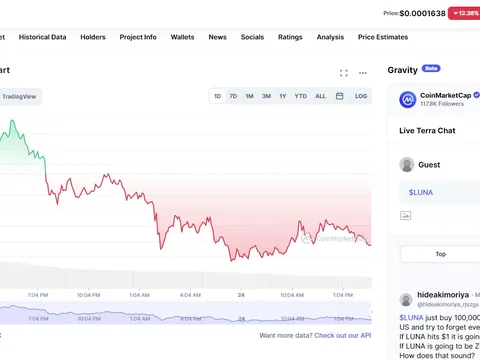Open the Historical Data tab
The width and height of the screenshot is (480, 360).
click(42, 37)
